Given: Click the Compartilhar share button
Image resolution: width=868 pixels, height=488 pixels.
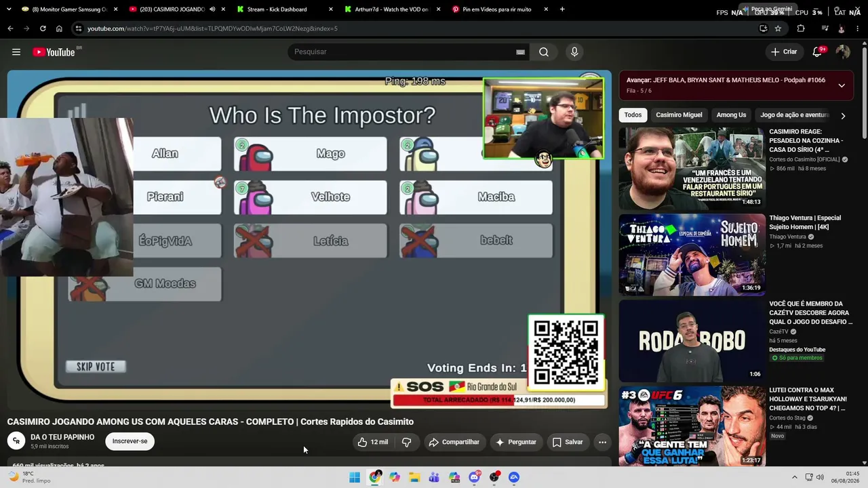Looking at the screenshot, I should 454,442.
